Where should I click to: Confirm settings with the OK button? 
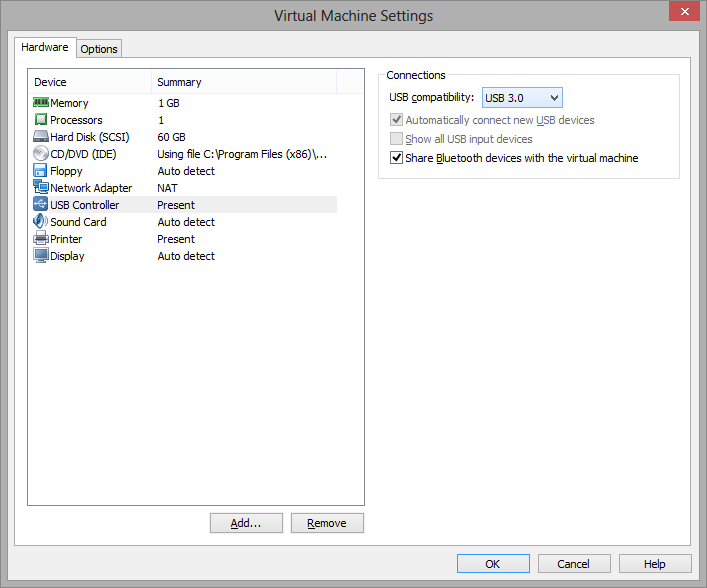(x=493, y=564)
